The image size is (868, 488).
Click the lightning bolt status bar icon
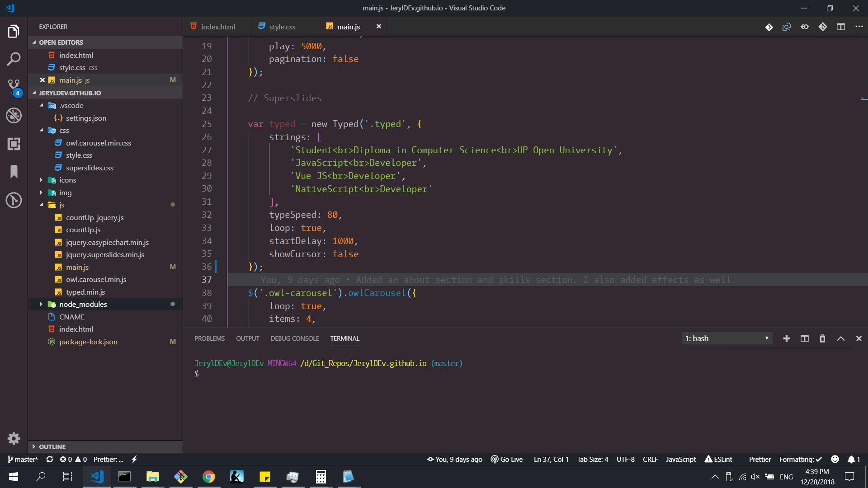click(134, 459)
